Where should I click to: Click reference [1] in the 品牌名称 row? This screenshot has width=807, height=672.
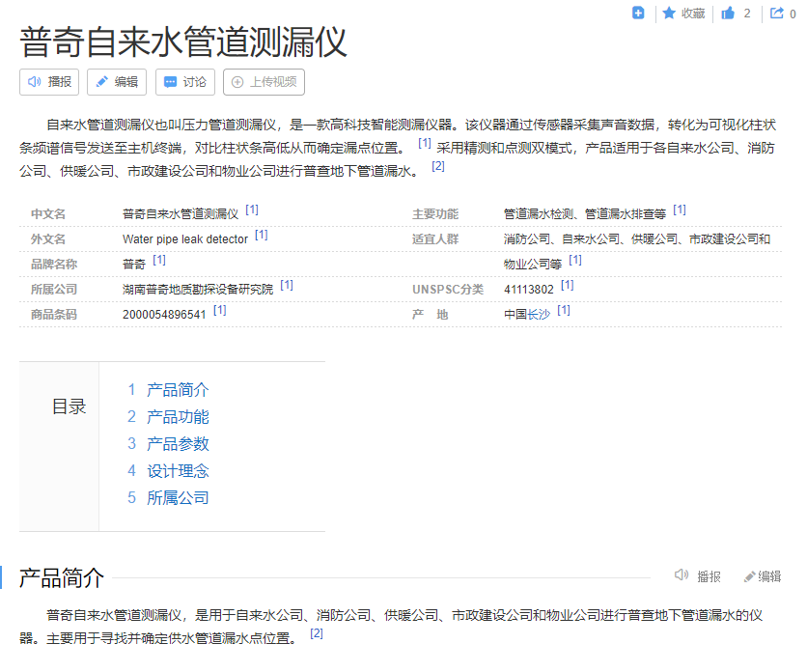[159, 260]
